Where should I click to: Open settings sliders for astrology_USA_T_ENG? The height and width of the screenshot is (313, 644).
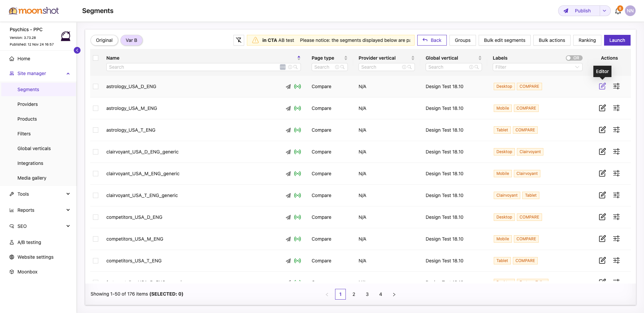616,130
